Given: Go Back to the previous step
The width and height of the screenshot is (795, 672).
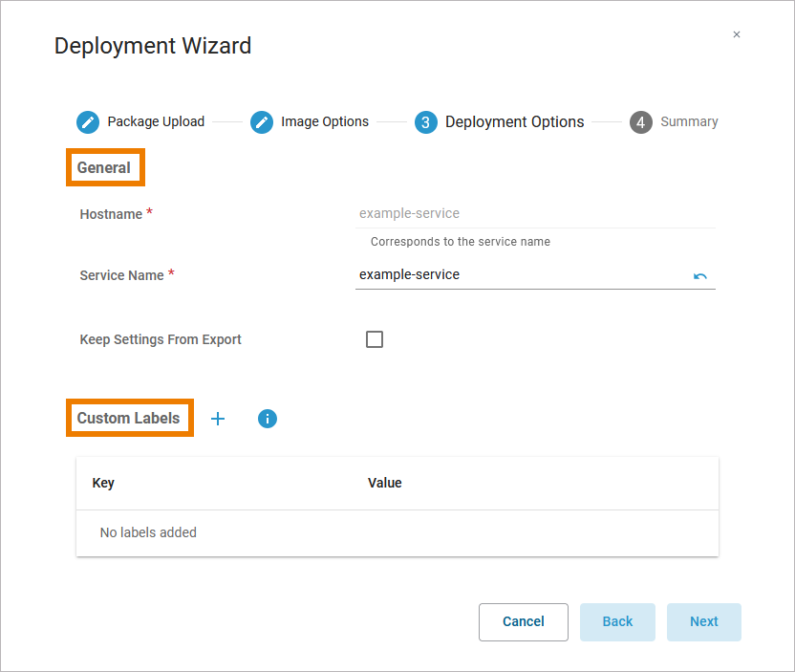Looking at the screenshot, I should pos(617,621).
